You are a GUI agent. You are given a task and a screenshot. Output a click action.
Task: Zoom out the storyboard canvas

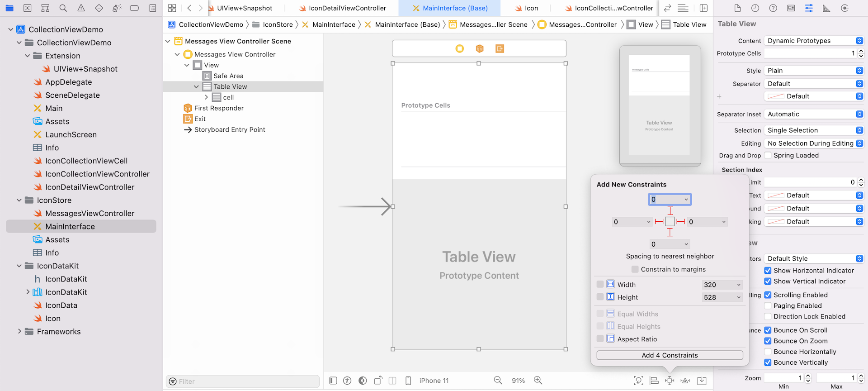click(498, 381)
